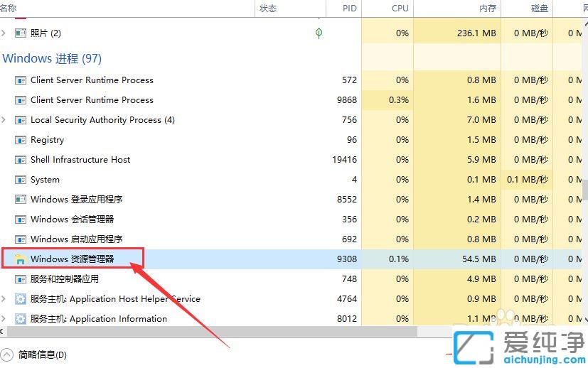Click the green leaf icon beside 照片
This screenshot has height=368, width=588.
pyautogui.click(x=319, y=33)
